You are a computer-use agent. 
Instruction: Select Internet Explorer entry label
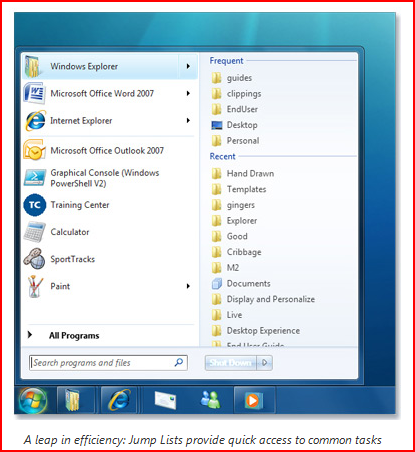(x=81, y=121)
